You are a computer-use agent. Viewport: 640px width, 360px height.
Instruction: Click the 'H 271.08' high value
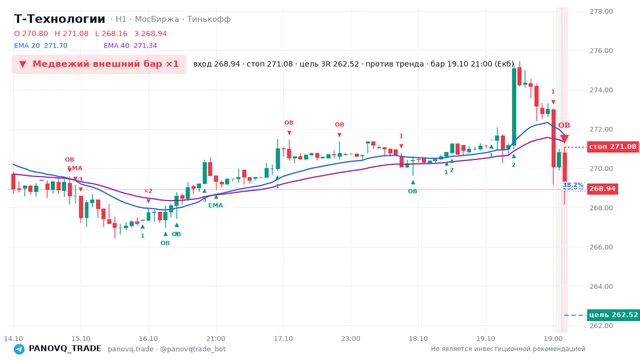pos(71,33)
